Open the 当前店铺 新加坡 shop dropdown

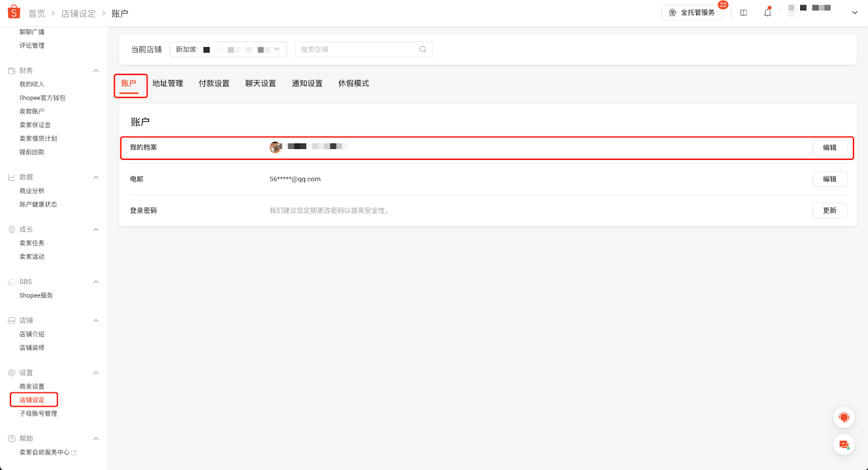tap(228, 49)
